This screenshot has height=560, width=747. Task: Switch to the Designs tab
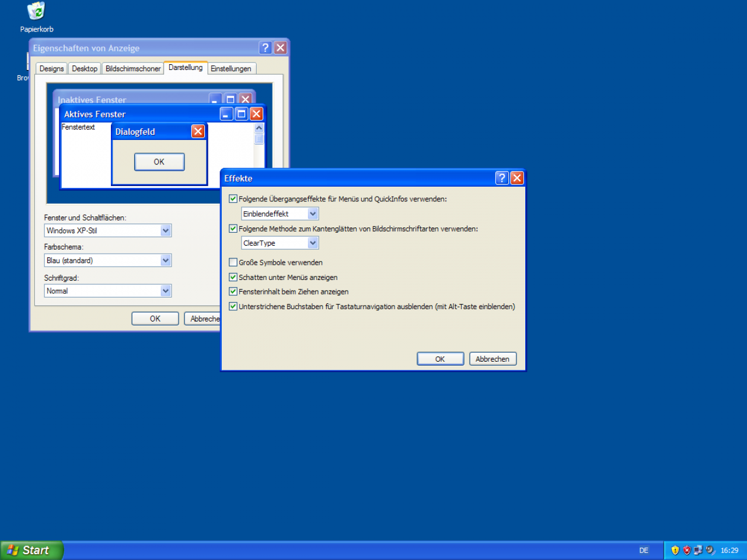[x=51, y=69]
